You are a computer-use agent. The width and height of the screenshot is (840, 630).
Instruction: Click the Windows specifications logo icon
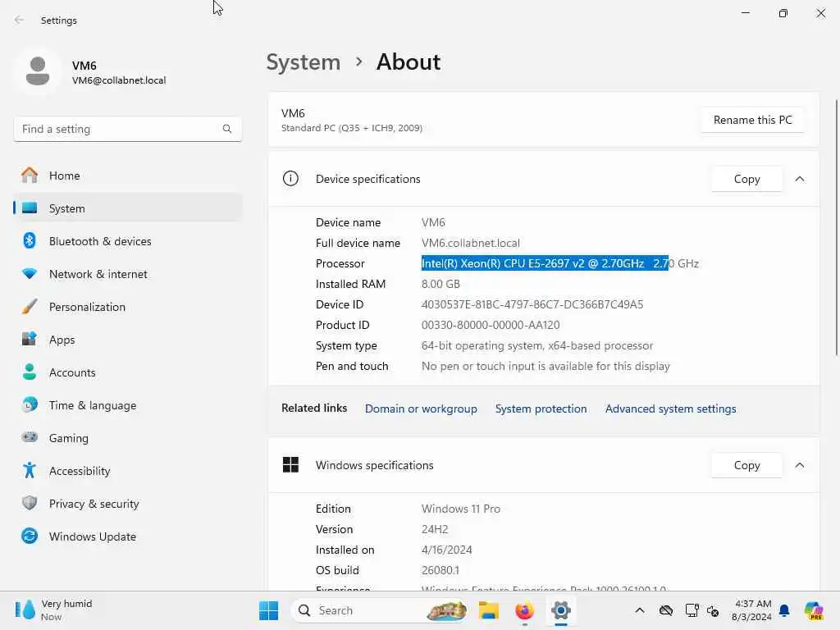pyautogui.click(x=290, y=465)
